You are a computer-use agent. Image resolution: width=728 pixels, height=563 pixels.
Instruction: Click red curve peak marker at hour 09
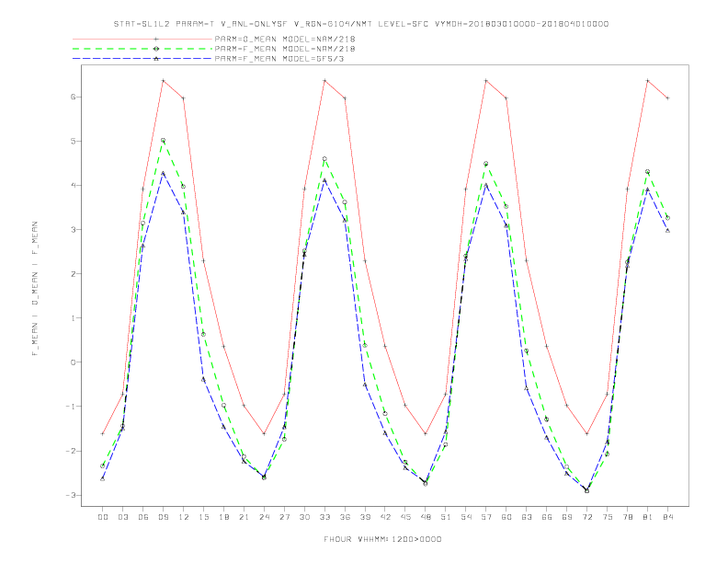tap(163, 81)
